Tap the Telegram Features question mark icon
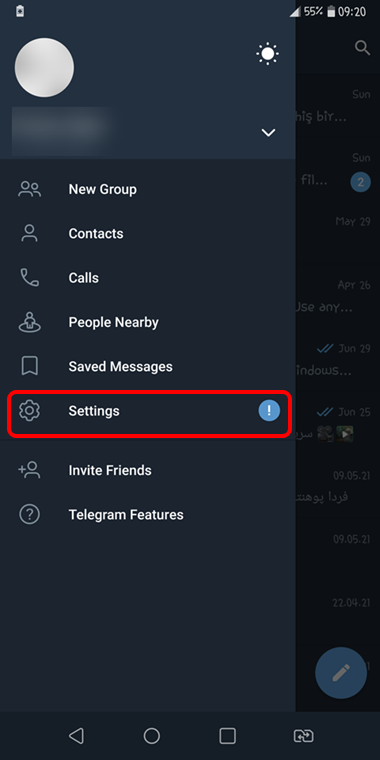The image size is (380, 760). click(30, 514)
